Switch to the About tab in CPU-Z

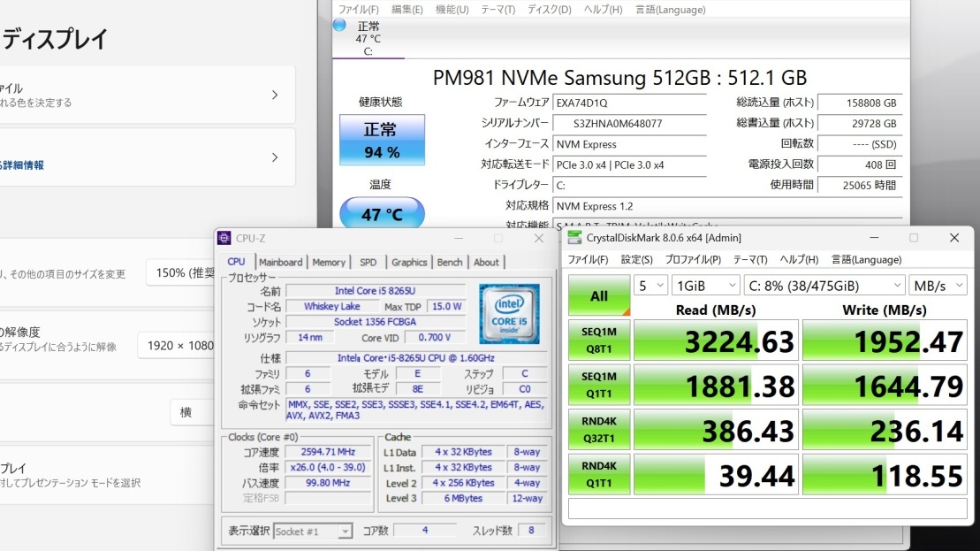pos(486,262)
